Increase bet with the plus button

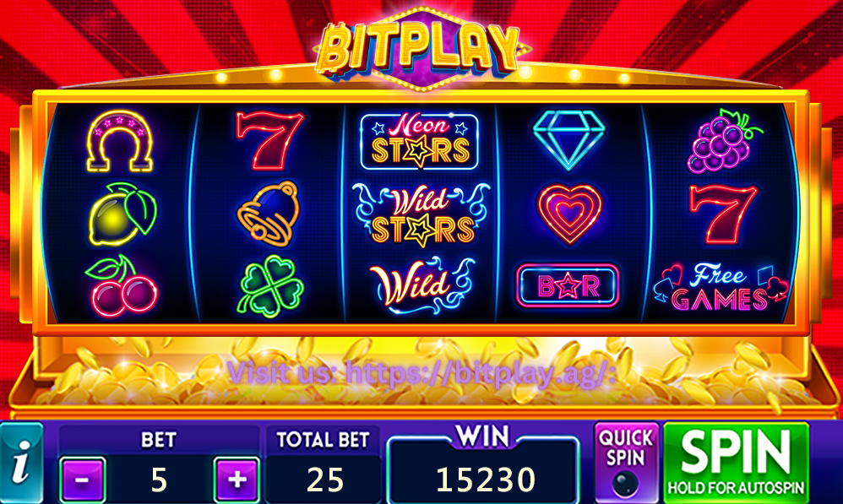(237, 480)
